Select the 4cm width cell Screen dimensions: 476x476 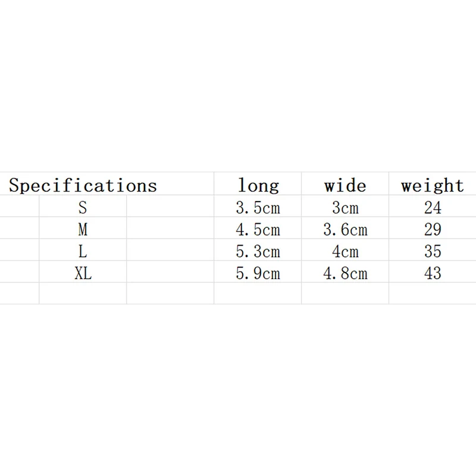tap(345, 251)
